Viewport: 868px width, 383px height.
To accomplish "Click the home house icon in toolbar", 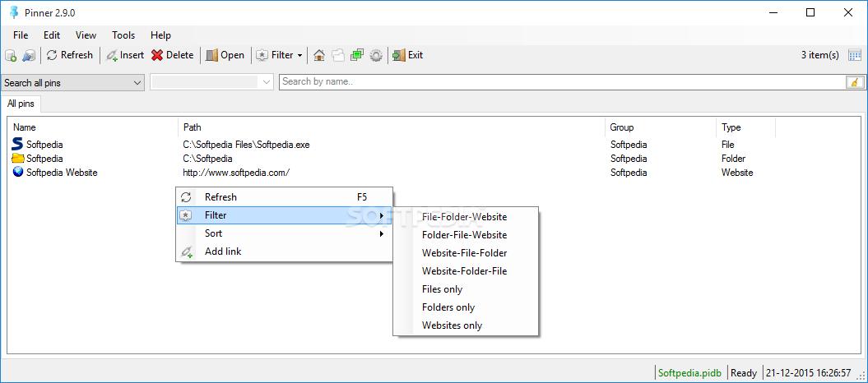I will pyautogui.click(x=319, y=55).
